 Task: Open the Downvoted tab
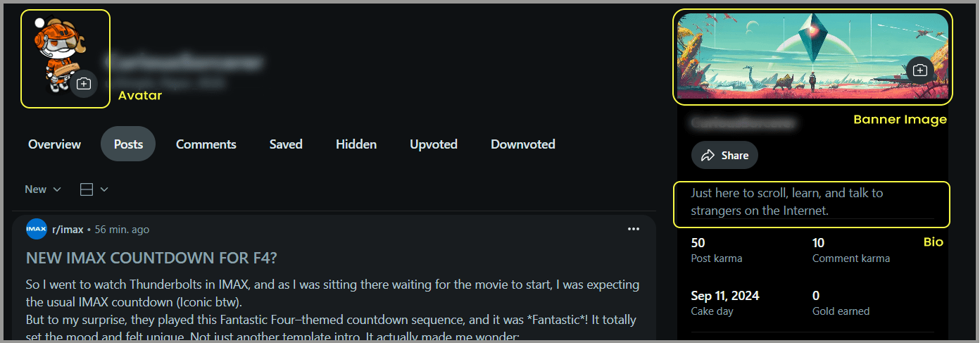click(x=523, y=144)
